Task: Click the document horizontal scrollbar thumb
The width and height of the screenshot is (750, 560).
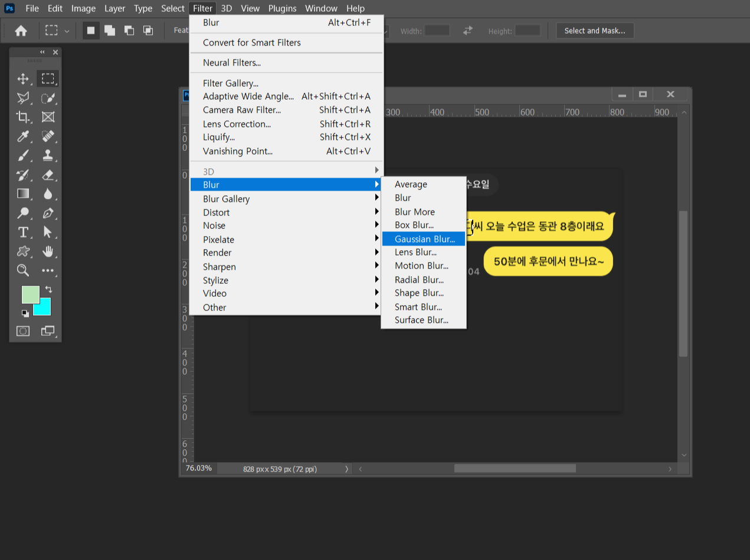Action: (515, 469)
